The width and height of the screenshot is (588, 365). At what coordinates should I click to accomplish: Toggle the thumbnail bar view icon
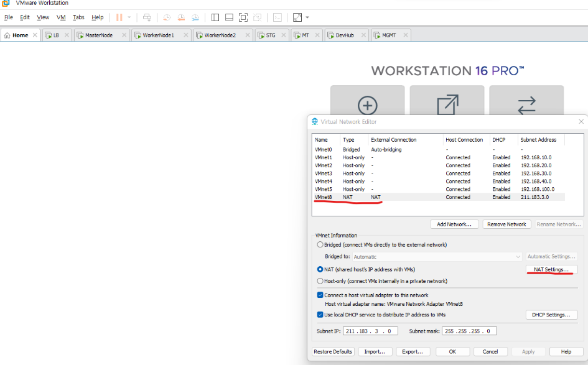click(x=229, y=17)
